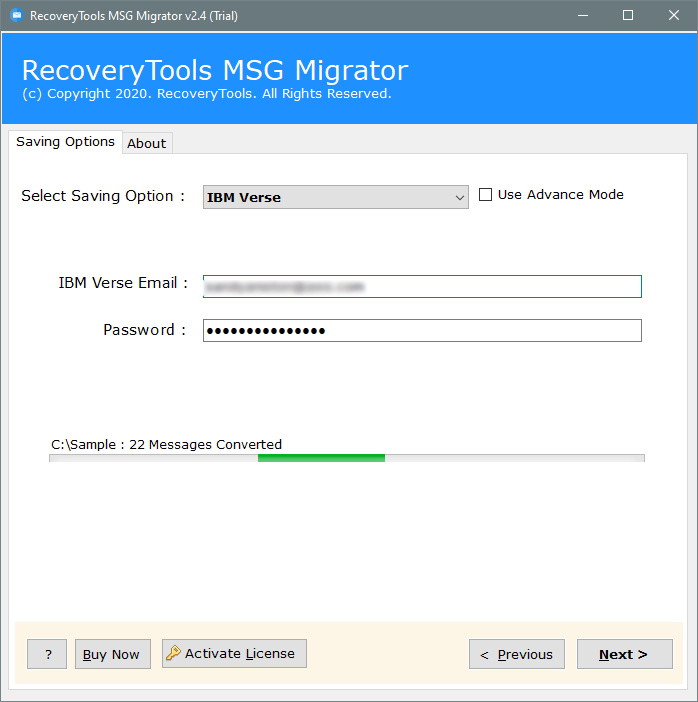This screenshot has width=698, height=702.
Task: Click the 'Password :' label
Action: (x=145, y=330)
